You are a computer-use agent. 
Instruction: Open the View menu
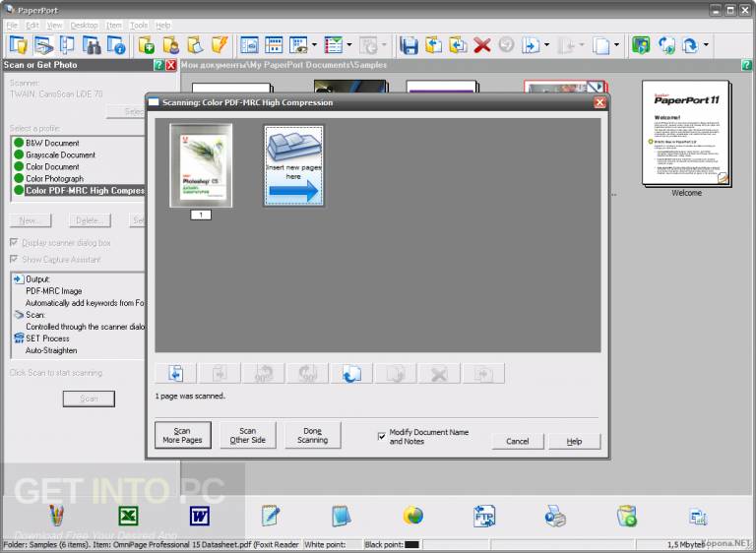point(54,25)
